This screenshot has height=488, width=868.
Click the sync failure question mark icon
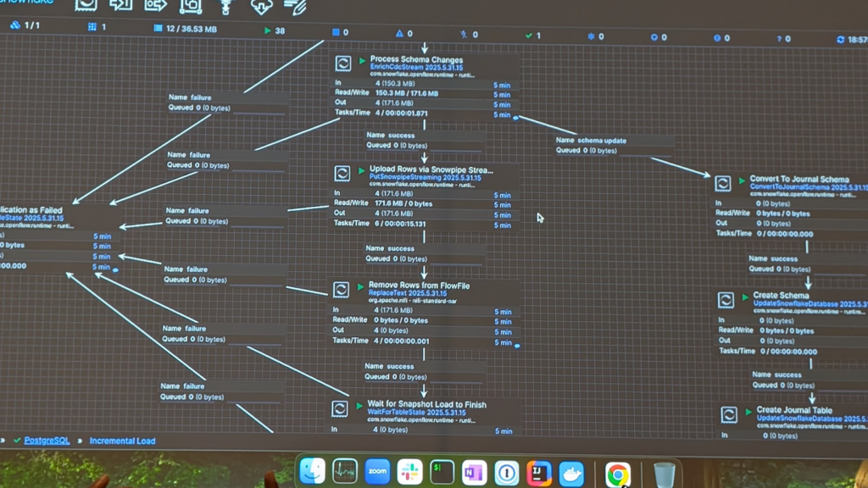(x=779, y=39)
